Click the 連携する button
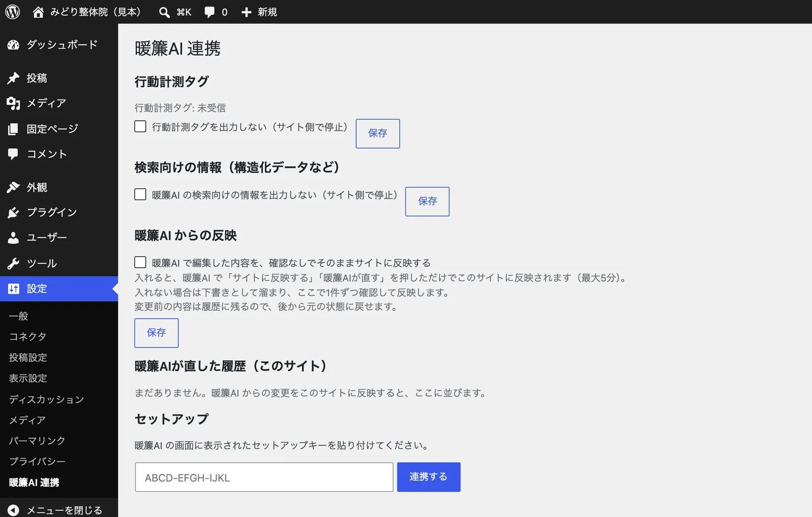Viewport: 812px width, 517px height. [429, 477]
